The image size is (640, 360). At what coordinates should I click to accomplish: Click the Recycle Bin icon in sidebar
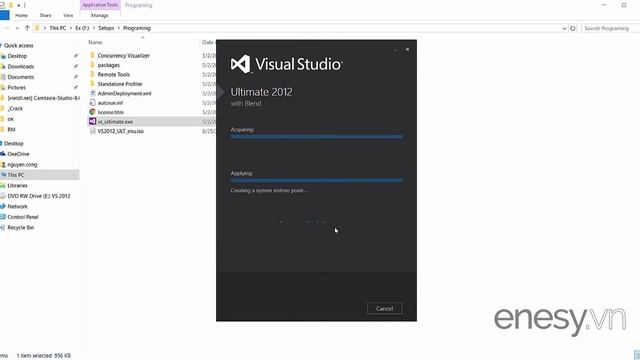(3, 227)
